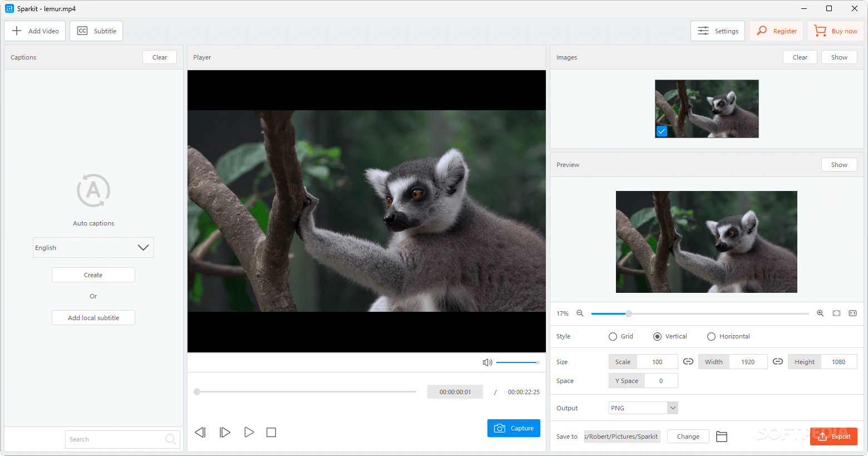868x456 pixels.
Task: Click the Add Video button
Action: click(x=35, y=31)
